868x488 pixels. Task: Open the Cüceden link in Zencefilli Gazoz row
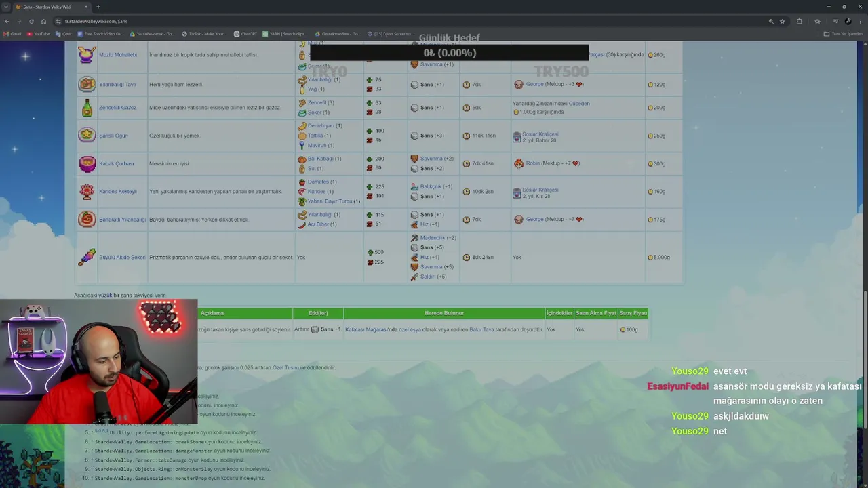[x=579, y=104]
